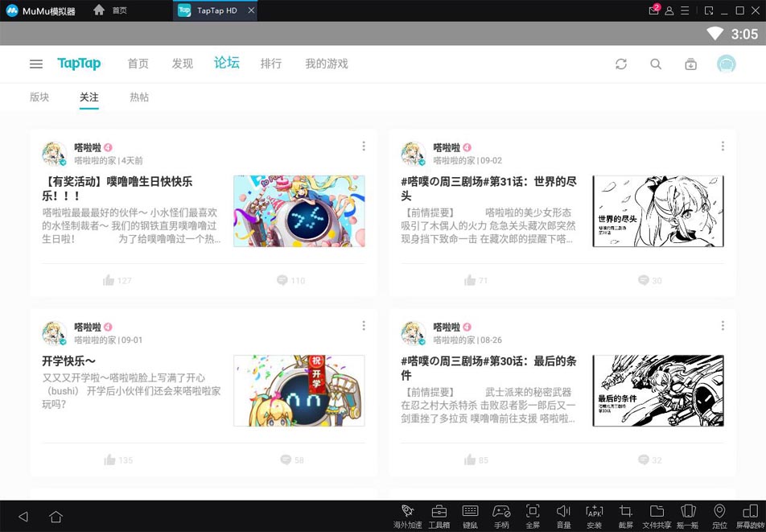Open the 文件共享 file sharing folder

coord(657,517)
